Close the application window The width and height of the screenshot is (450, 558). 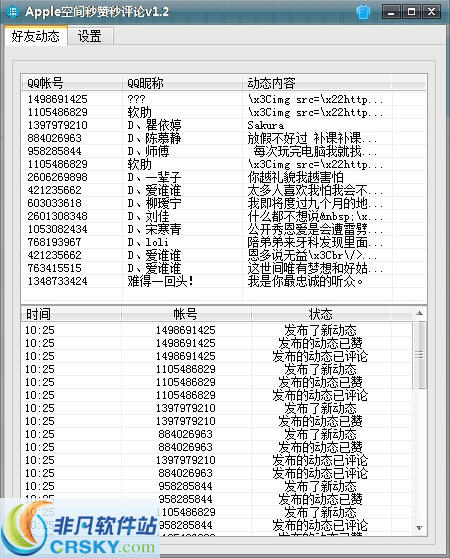[431, 12]
